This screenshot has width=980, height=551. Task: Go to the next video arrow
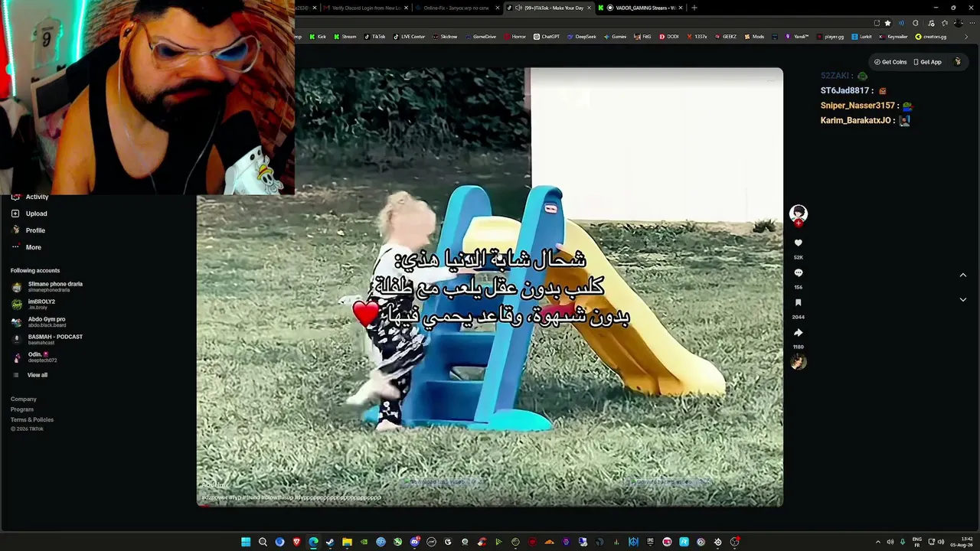pyautogui.click(x=963, y=300)
